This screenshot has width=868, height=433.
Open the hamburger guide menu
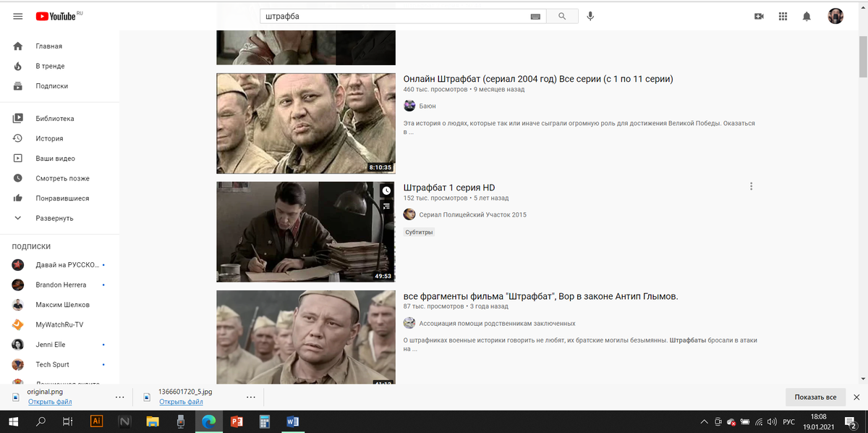tap(18, 16)
